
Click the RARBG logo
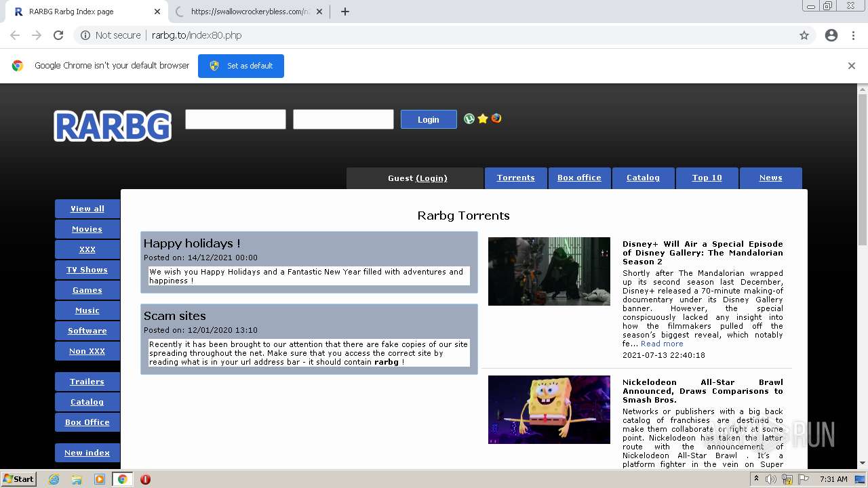[x=113, y=126]
